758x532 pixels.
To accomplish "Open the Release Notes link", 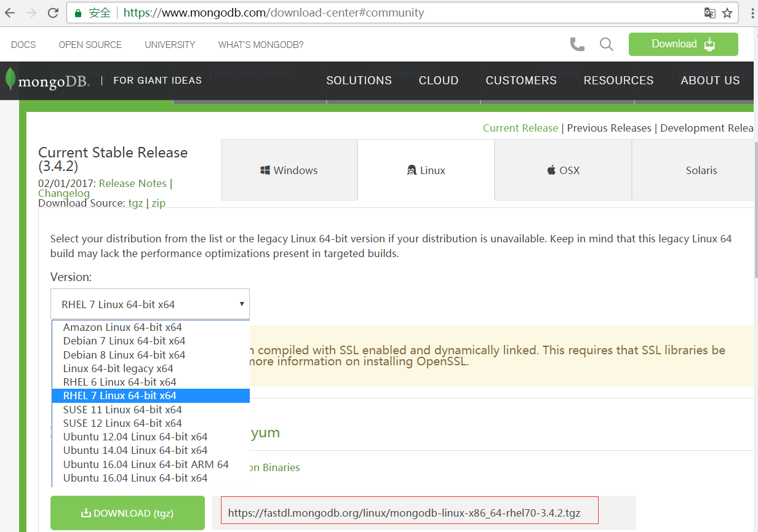I will coord(132,183).
